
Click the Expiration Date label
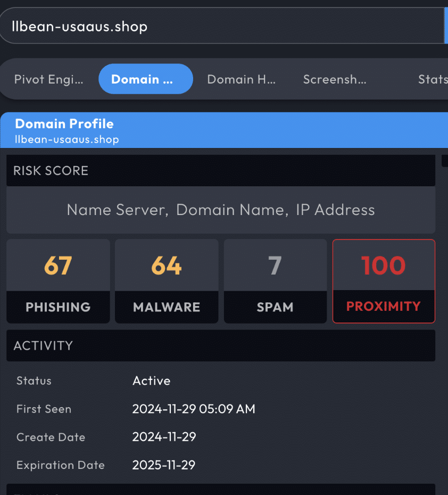(61, 465)
